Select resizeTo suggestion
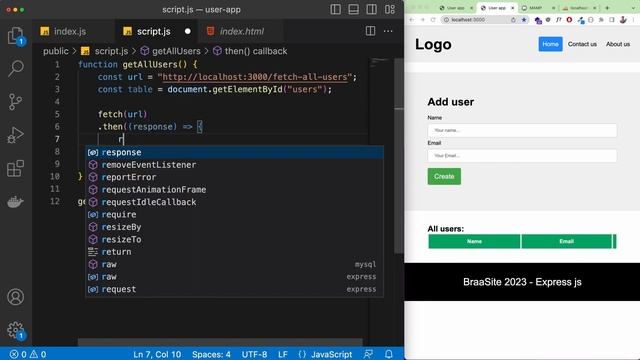Screen dimensions: 640x360 (x=234, y=239)
